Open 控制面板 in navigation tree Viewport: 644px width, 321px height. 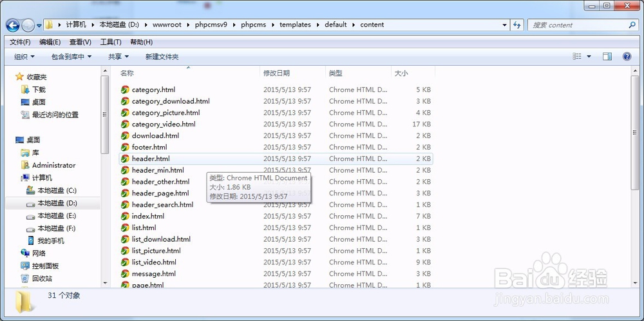click(45, 266)
